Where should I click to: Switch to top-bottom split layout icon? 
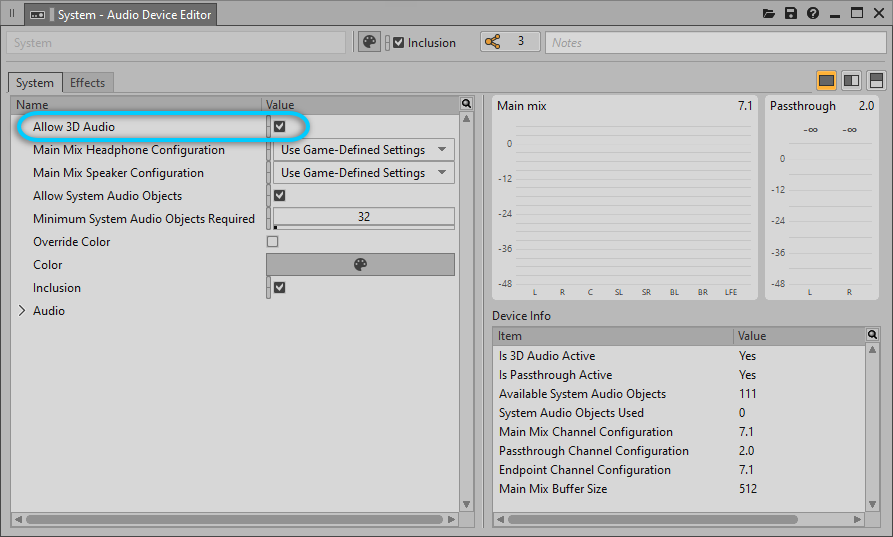pos(876,80)
